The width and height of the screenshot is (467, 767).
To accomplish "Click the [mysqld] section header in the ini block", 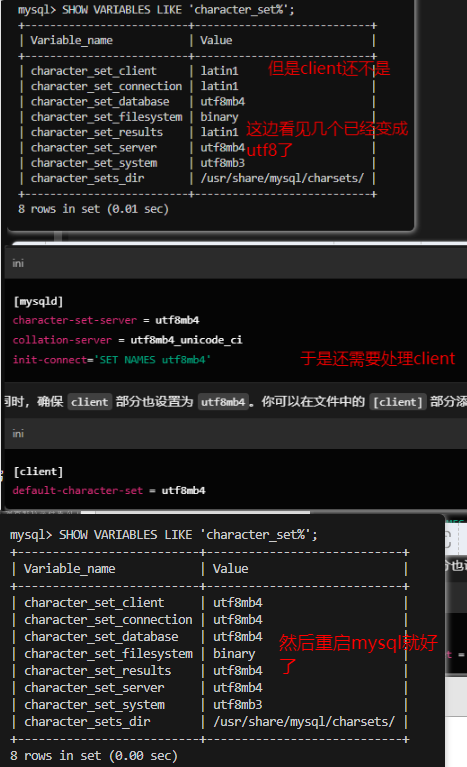I will [39, 301].
